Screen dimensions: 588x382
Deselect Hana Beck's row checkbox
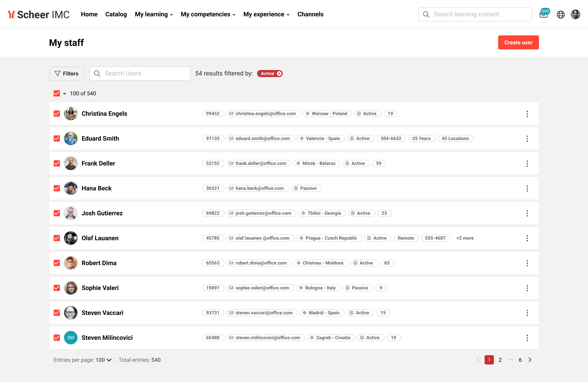tap(57, 188)
